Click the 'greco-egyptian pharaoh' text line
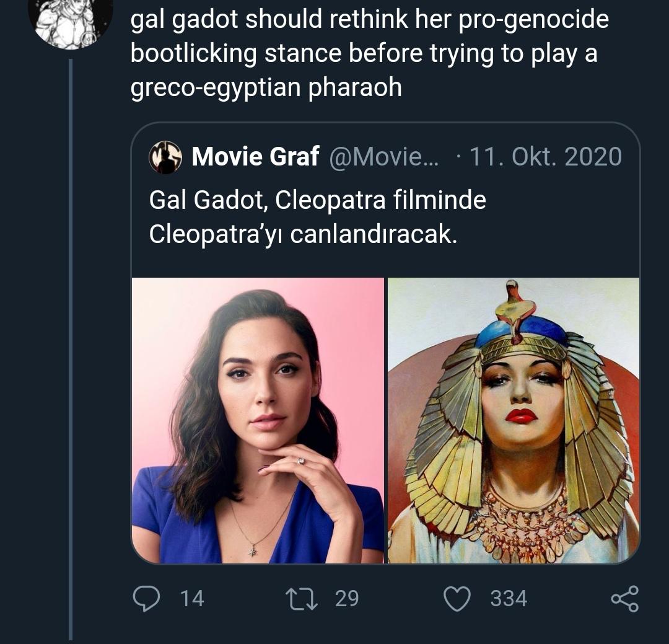The width and height of the screenshot is (669, 644). click(x=266, y=87)
